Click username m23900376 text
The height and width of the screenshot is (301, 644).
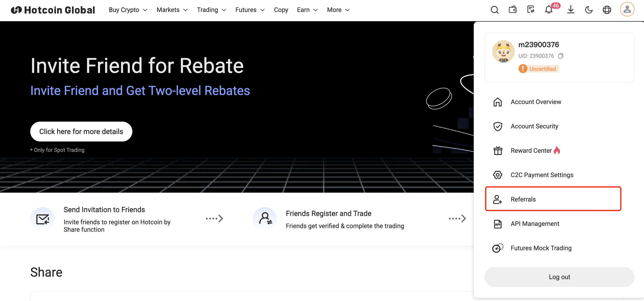539,44
